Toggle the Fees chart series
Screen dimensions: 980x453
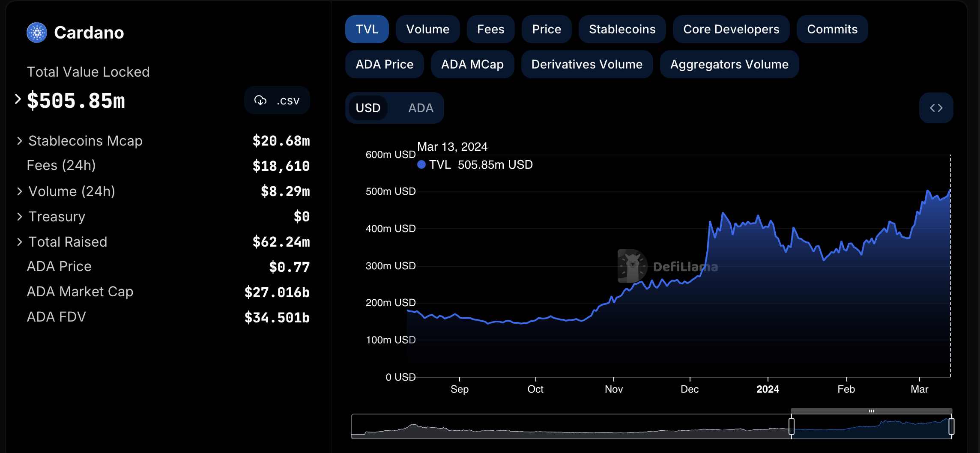click(491, 29)
